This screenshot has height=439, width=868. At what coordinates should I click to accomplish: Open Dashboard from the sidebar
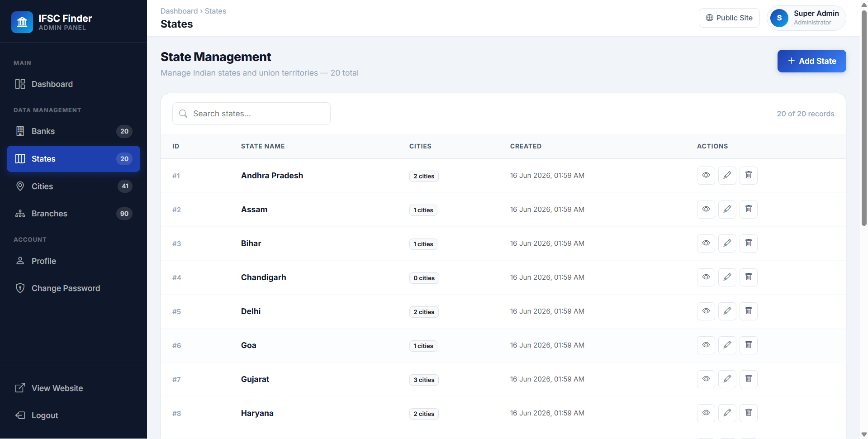pos(73,84)
